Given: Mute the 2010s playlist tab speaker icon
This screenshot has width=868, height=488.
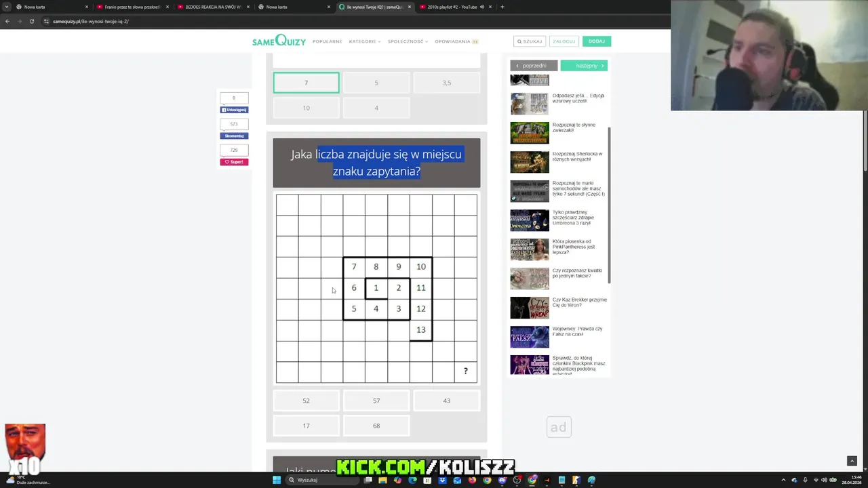Looking at the screenshot, I should coord(482,7).
